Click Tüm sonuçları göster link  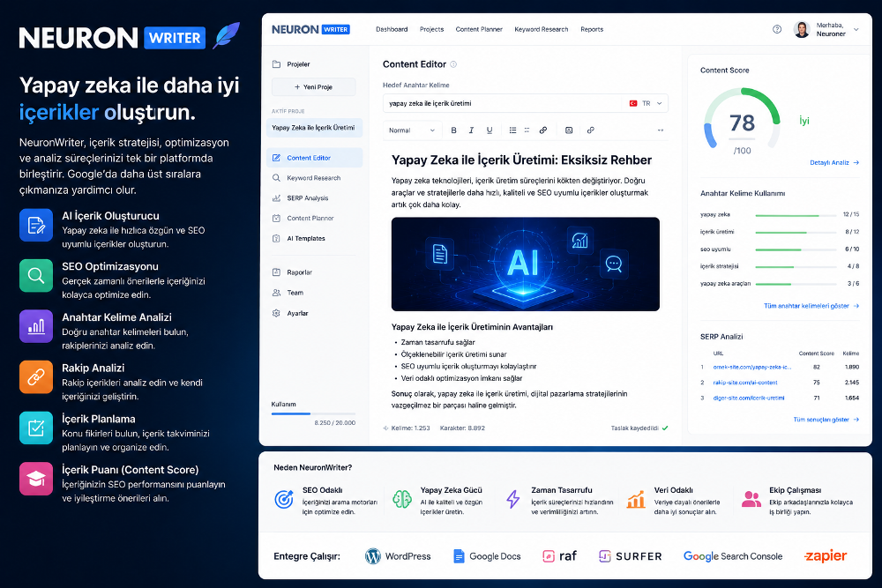pyautogui.click(x=826, y=420)
